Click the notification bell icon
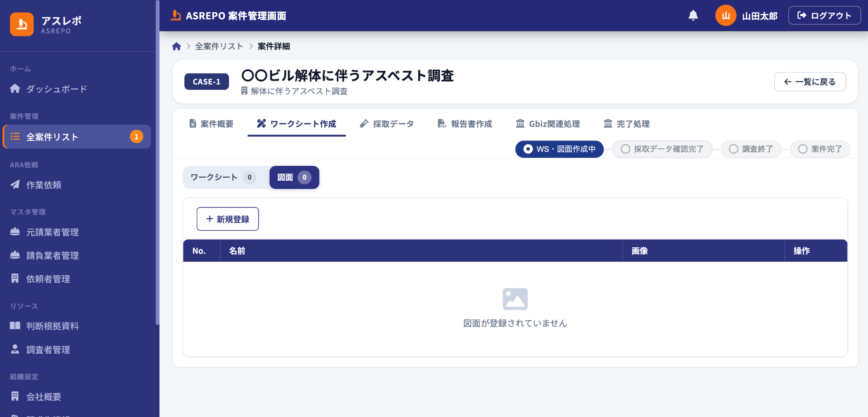 (693, 16)
